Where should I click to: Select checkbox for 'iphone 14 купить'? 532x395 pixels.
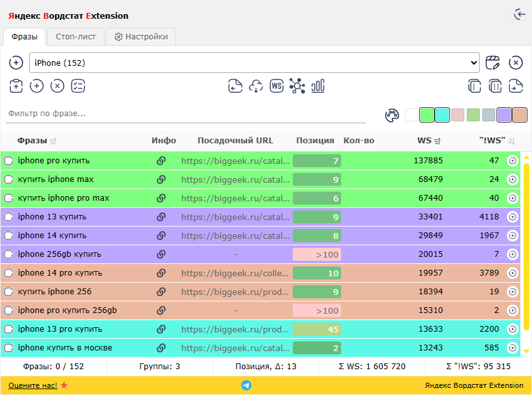tap(9, 236)
